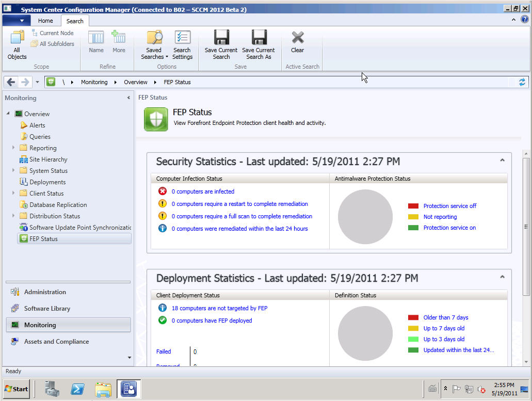Open the Start menu

coord(17,389)
